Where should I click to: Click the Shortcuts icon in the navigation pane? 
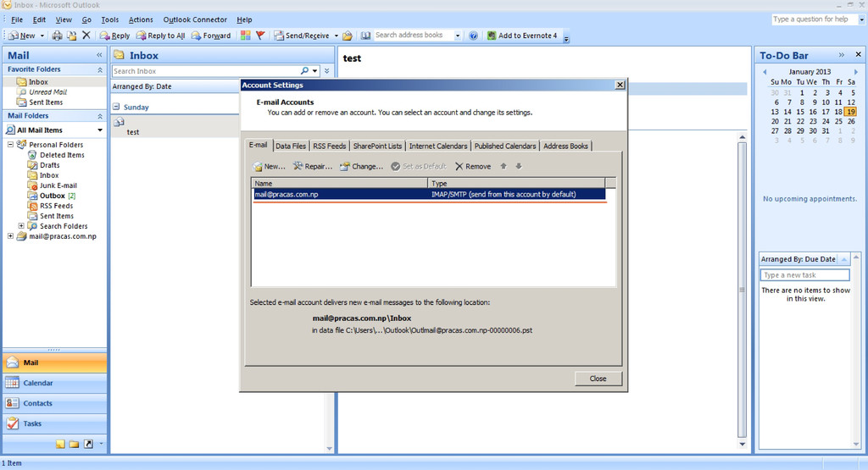(x=88, y=444)
